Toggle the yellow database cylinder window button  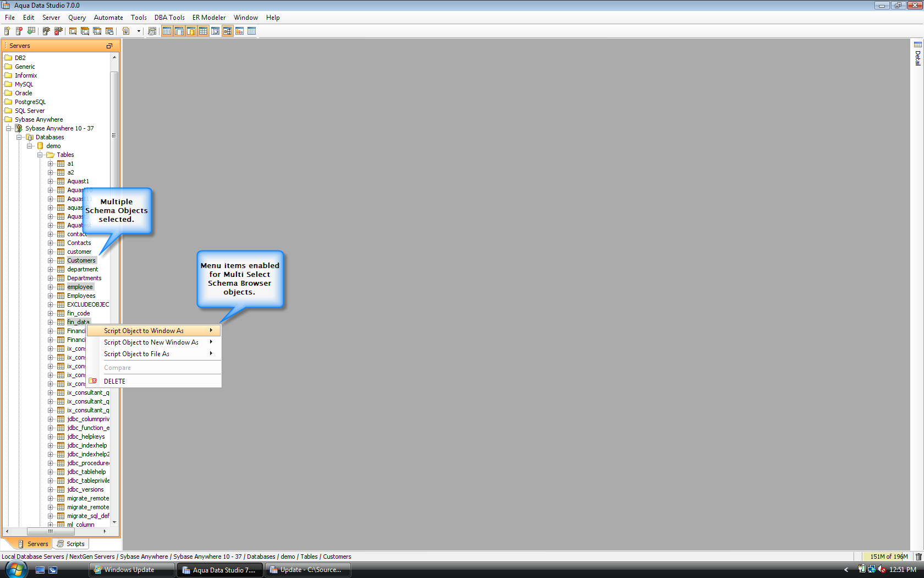tap(191, 31)
